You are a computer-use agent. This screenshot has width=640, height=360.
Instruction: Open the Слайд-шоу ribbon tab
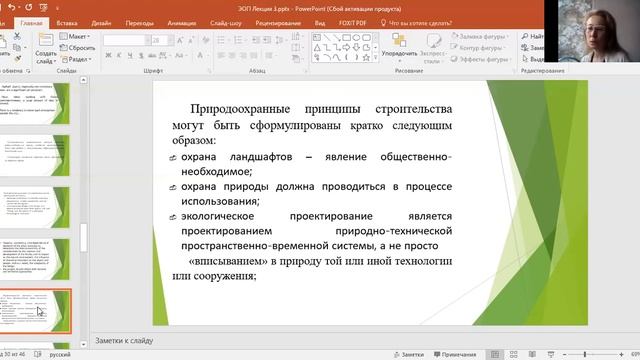tap(226, 23)
